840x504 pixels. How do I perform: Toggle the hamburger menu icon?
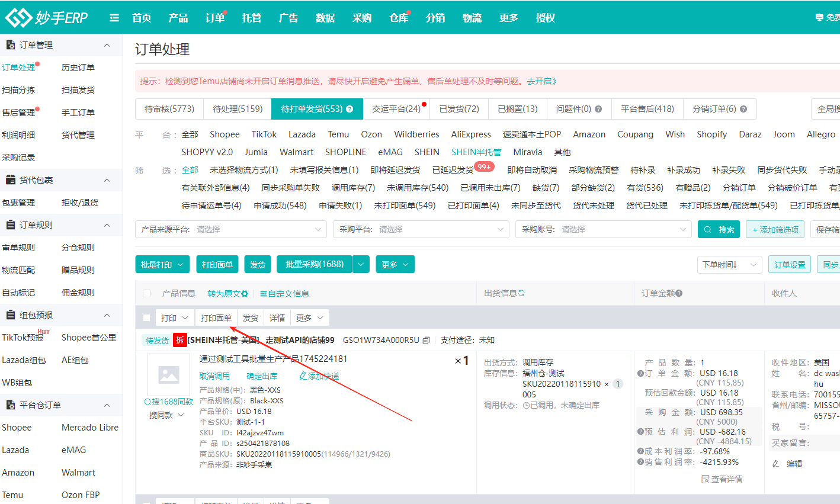(114, 18)
